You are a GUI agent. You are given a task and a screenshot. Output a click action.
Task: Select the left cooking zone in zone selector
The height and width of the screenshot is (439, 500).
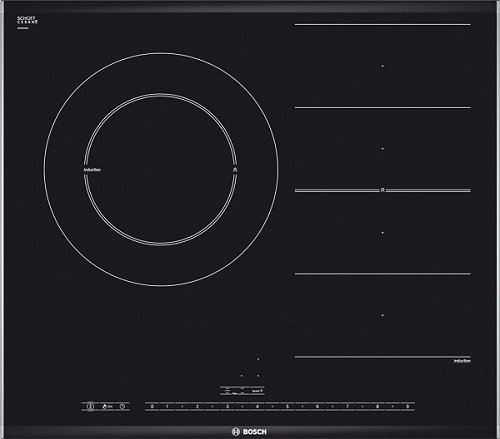(x=227, y=391)
